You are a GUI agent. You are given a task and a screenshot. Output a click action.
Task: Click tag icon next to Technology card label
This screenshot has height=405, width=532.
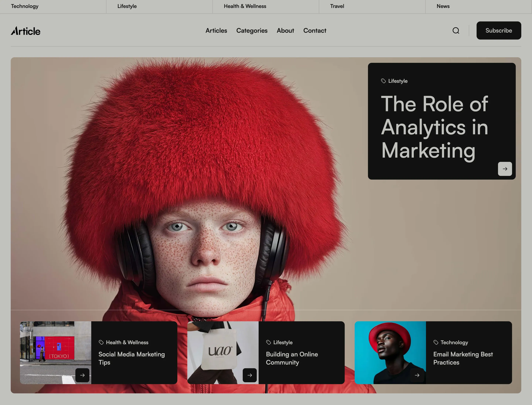436,342
